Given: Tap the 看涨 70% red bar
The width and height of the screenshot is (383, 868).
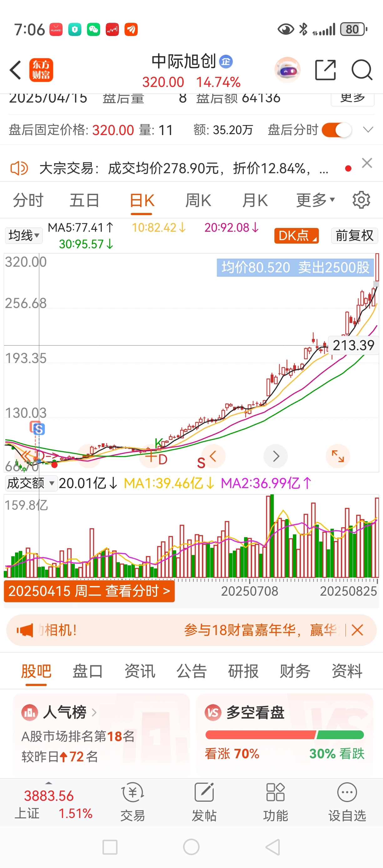Looking at the screenshot, I should (x=260, y=734).
